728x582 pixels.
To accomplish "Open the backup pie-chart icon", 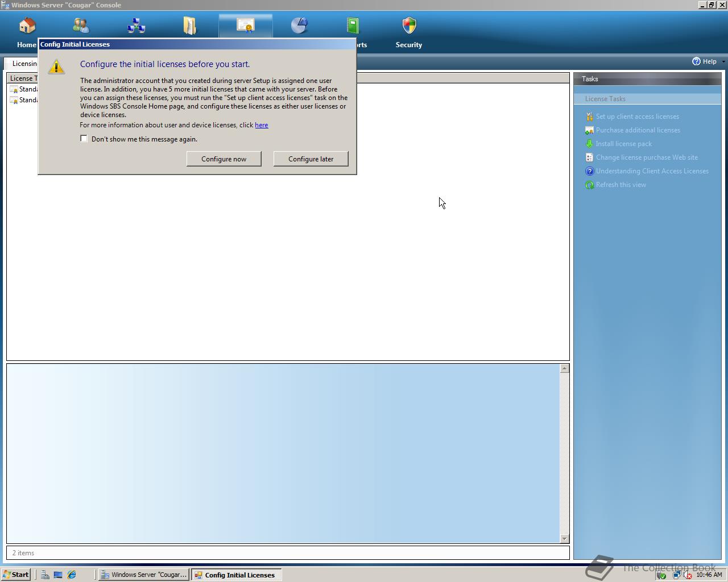I will tap(299, 26).
